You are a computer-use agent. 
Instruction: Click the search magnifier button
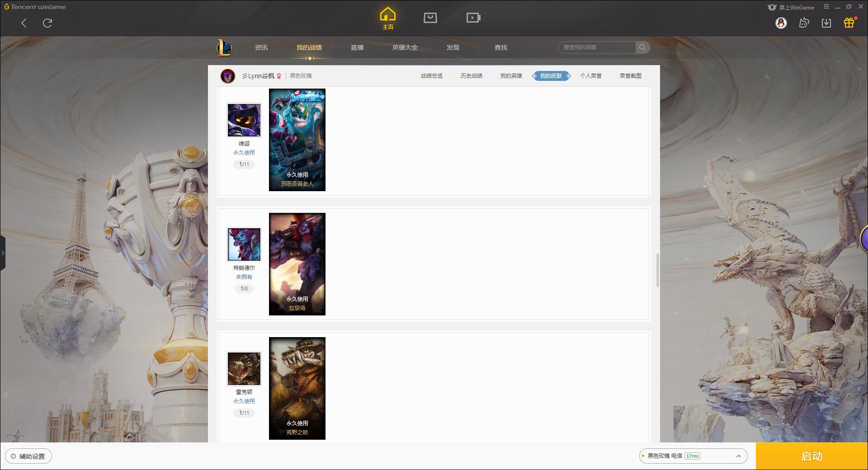(x=642, y=47)
